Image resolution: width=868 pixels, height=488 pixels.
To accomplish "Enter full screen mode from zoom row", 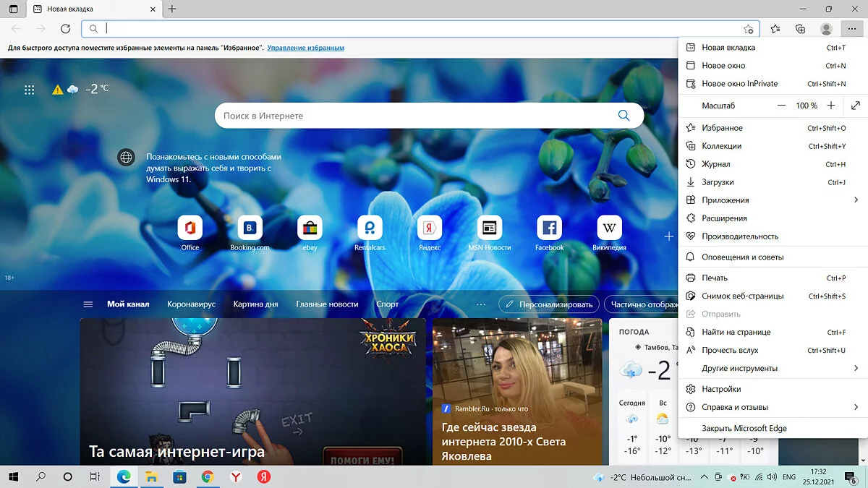I will 856,106.
